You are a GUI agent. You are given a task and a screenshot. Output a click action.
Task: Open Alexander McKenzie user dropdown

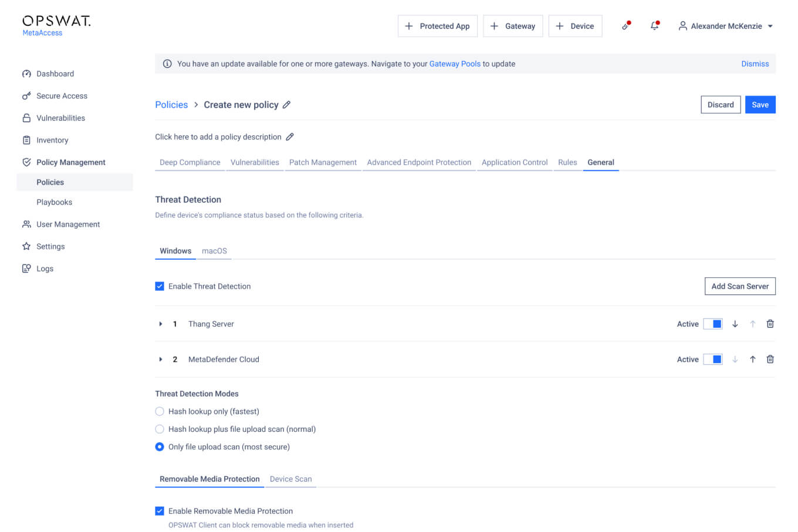tap(726, 26)
